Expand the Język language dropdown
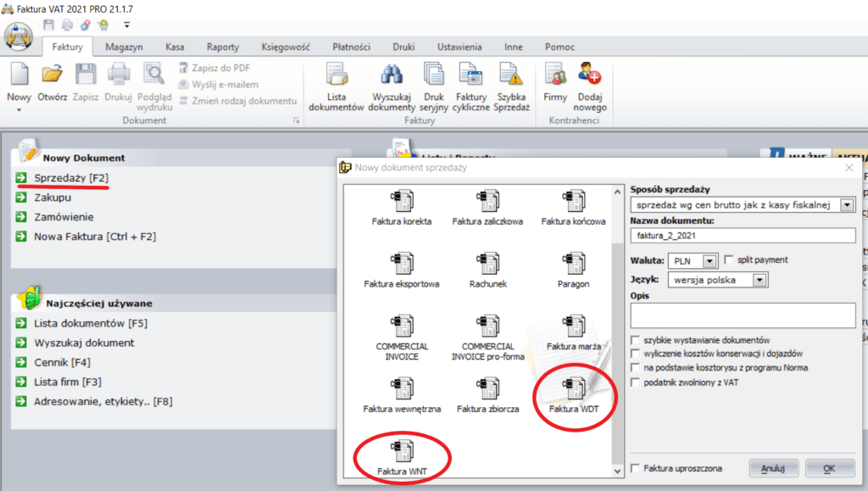This screenshot has height=491, width=868. pos(759,279)
